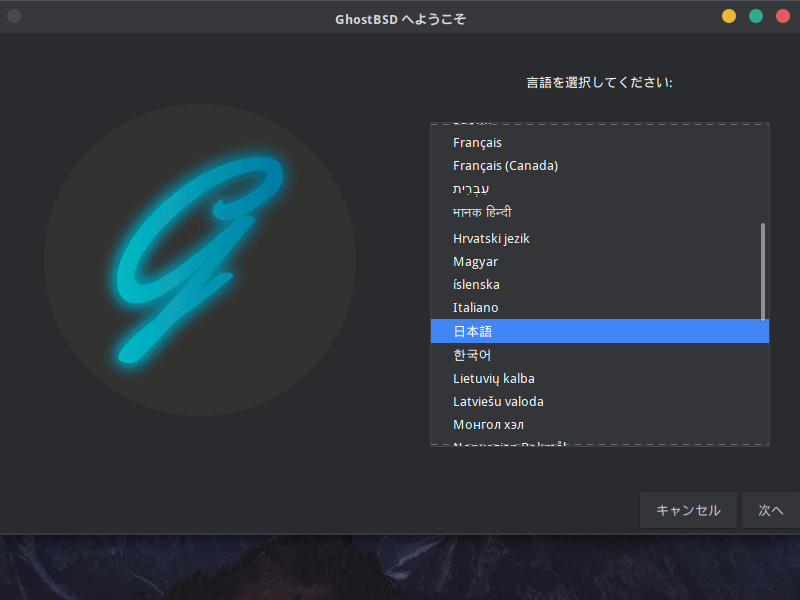This screenshot has height=600, width=800.
Task: Select the highlighted 日本語 row
Action: coord(599,331)
